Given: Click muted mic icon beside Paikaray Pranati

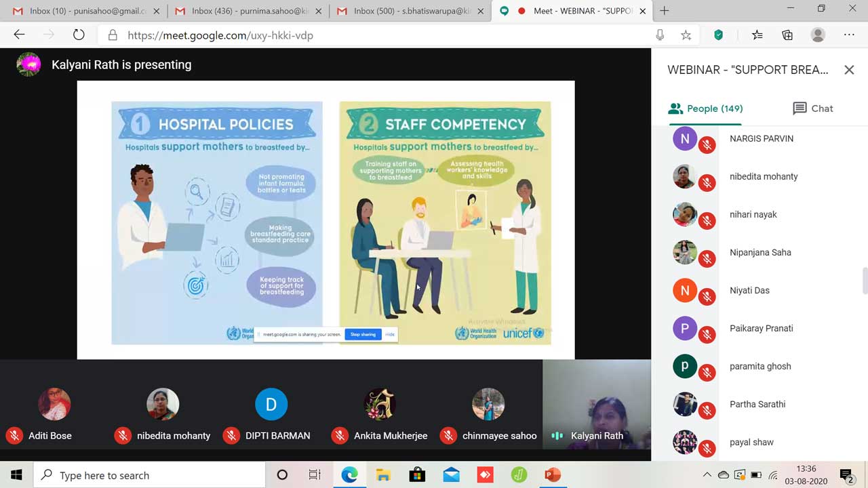Looking at the screenshot, I should coord(707,335).
